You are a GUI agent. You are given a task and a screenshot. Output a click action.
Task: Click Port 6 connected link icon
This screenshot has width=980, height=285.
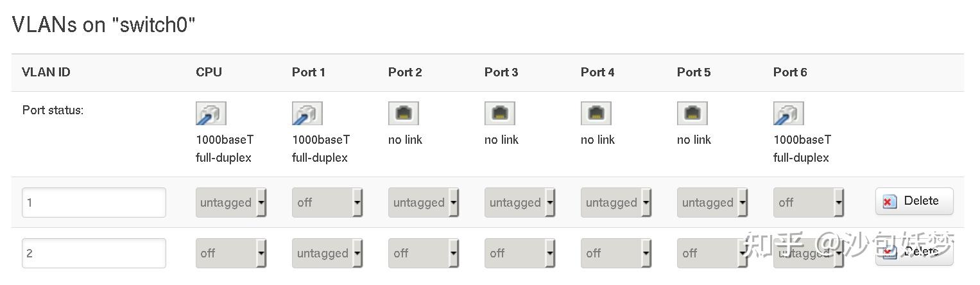[788, 114]
